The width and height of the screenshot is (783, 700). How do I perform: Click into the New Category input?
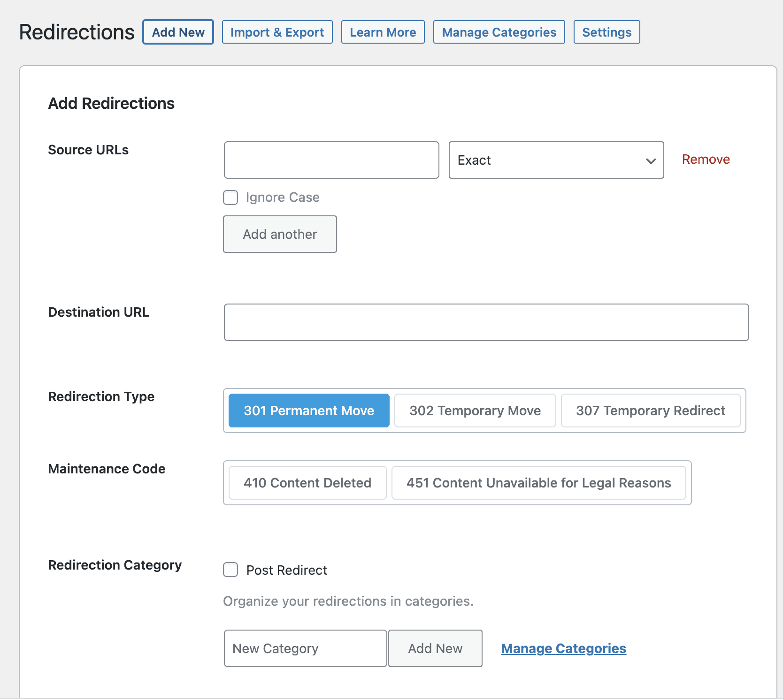pyautogui.click(x=305, y=648)
